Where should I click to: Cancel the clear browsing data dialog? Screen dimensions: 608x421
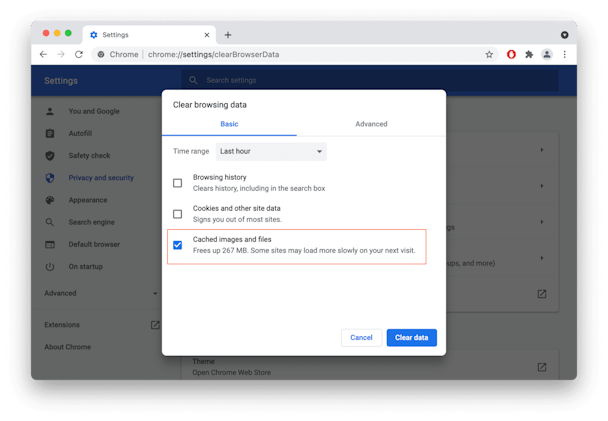coord(361,338)
